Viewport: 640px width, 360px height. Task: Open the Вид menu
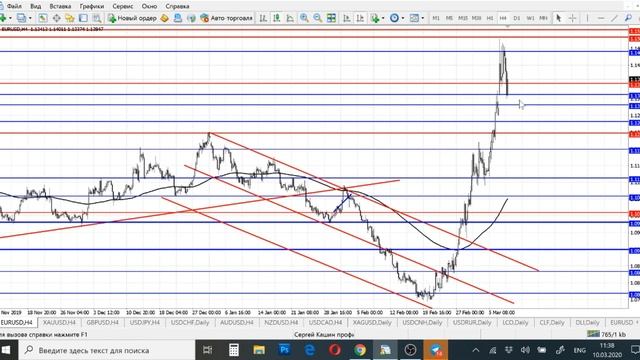click(x=36, y=7)
